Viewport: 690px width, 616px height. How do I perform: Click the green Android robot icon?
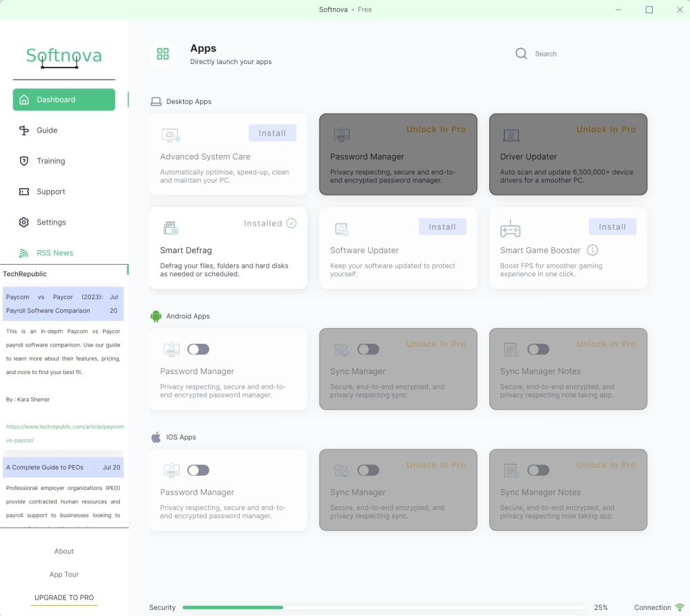(156, 316)
